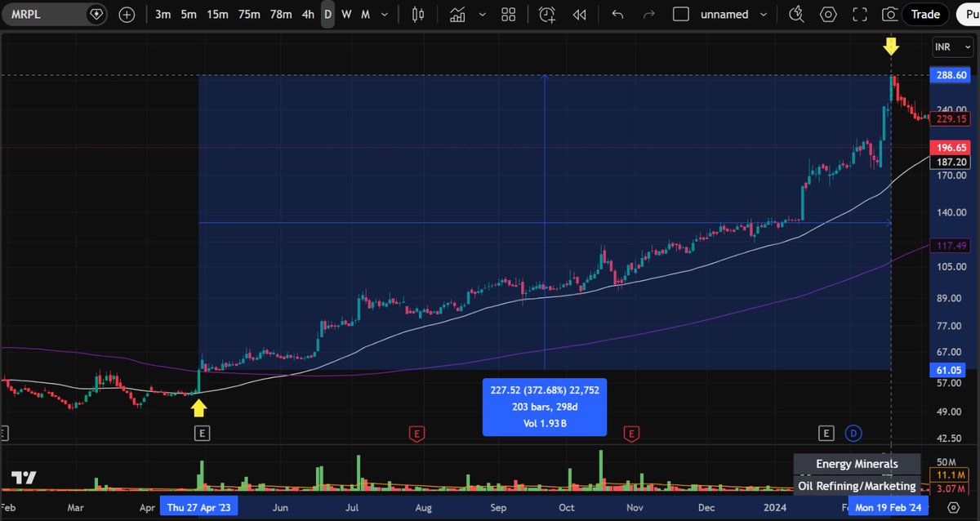Viewport: 980px width, 521px height.
Task: Click the earnings E marker near April
Action: 202,432
